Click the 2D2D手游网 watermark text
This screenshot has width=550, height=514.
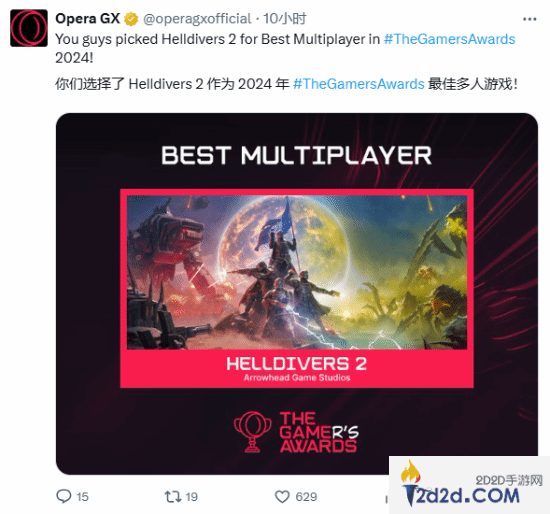509,480
